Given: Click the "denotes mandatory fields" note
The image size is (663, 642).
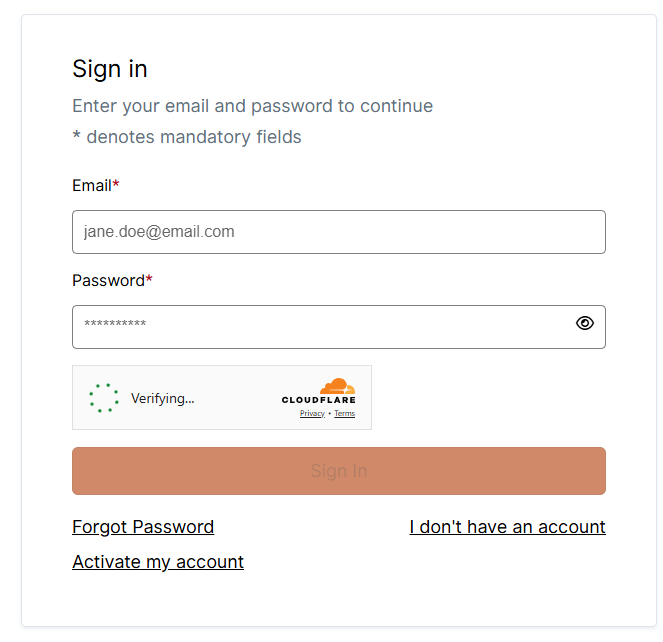Looking at the screenshot, I should pos(187,137).
